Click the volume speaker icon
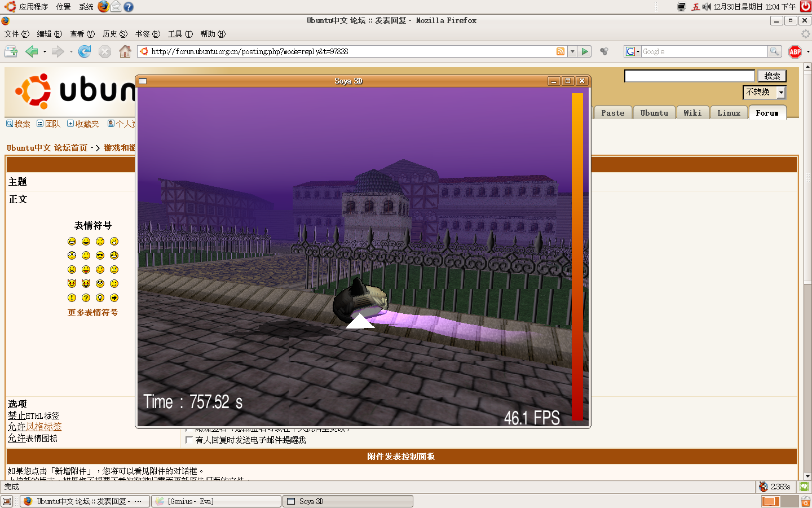Screen dimensions: 812x508 [706, 7]
